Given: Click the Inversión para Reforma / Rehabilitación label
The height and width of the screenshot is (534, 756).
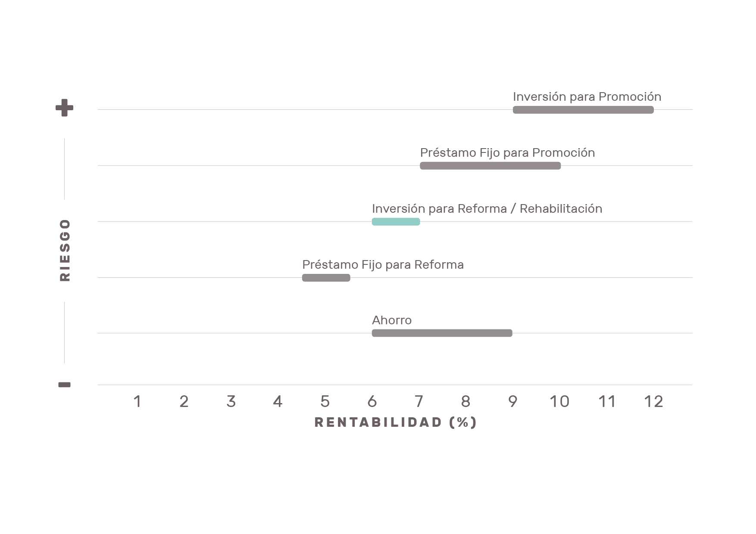Looking at the screenshot, I should pyautogui.click(x=487, y=209).
